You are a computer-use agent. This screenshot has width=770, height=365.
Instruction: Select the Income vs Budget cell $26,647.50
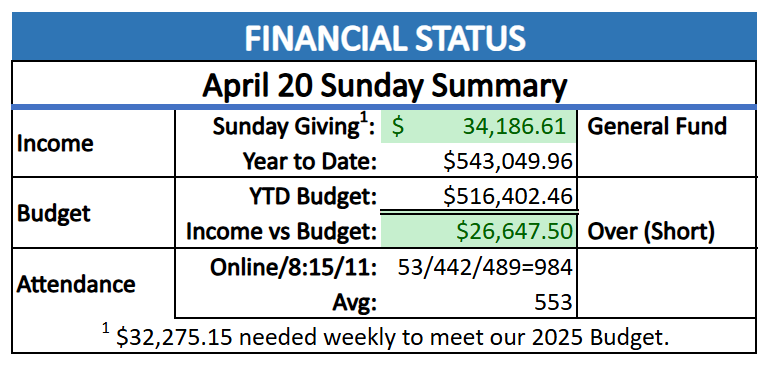478,231
